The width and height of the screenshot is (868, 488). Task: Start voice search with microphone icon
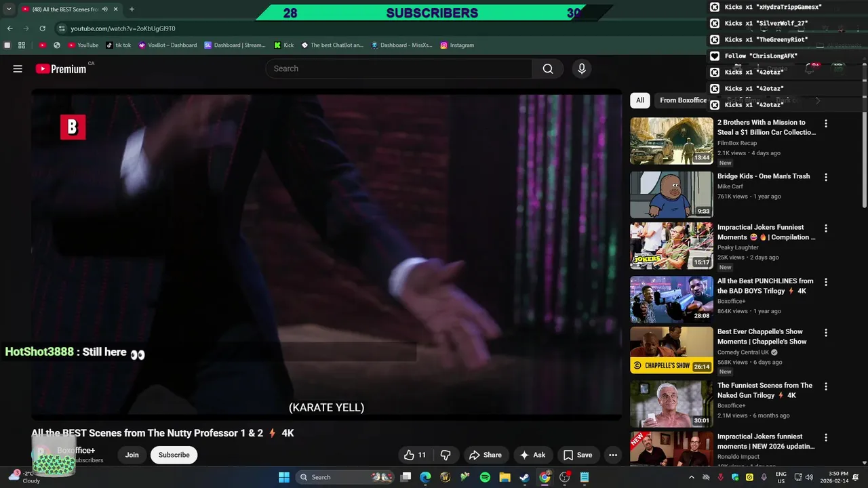coord(581,68)
